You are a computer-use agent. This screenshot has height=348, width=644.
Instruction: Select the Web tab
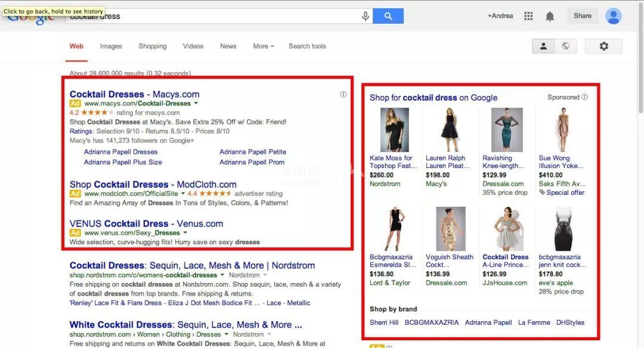pyautogui.click(x=76, y=46)
